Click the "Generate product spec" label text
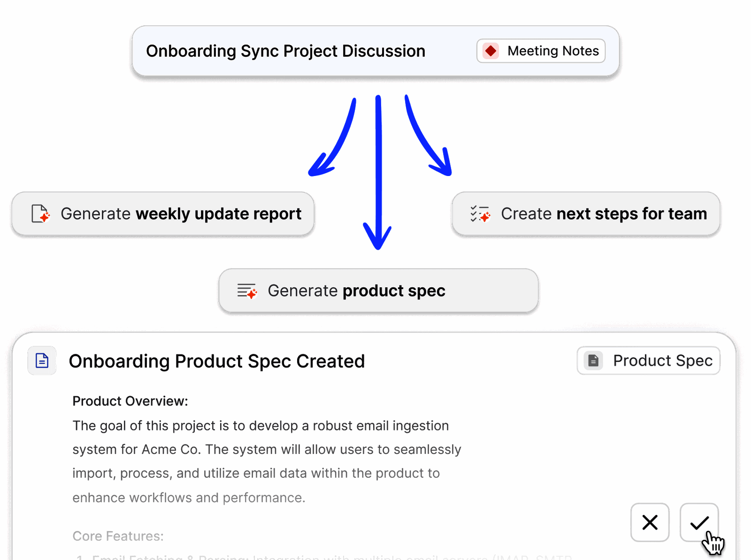 pyautogui.click(x=356, y=291)
